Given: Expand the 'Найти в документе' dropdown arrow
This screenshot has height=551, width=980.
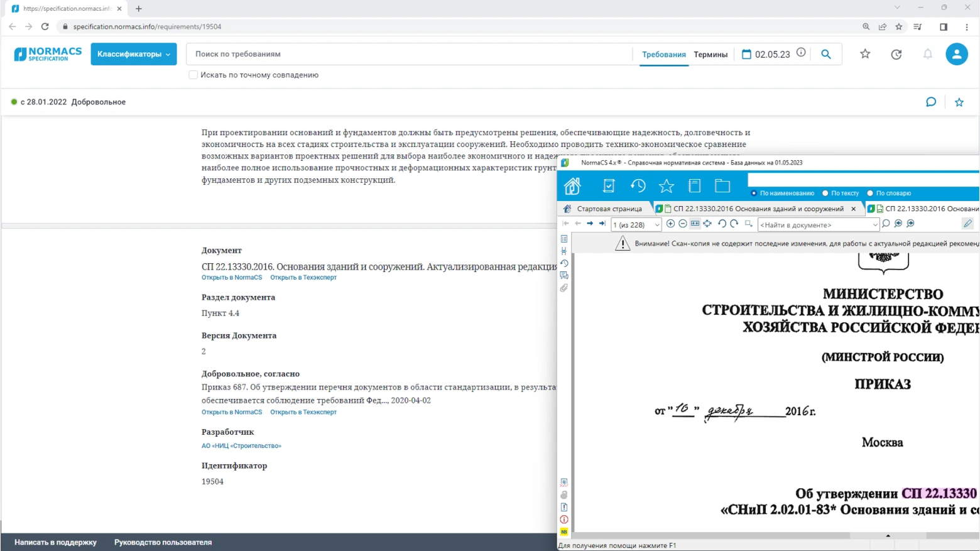Looking at the screenshot, I should [874, 225].
